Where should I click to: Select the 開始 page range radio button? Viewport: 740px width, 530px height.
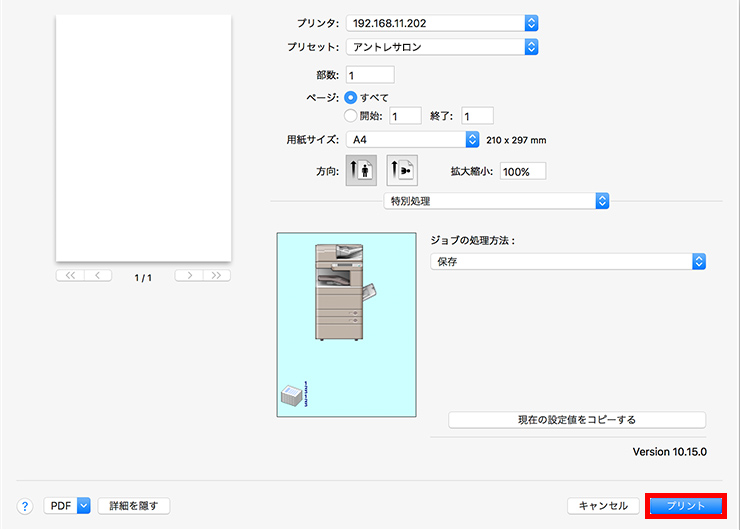pyautogui.click(x=351, y=116)
